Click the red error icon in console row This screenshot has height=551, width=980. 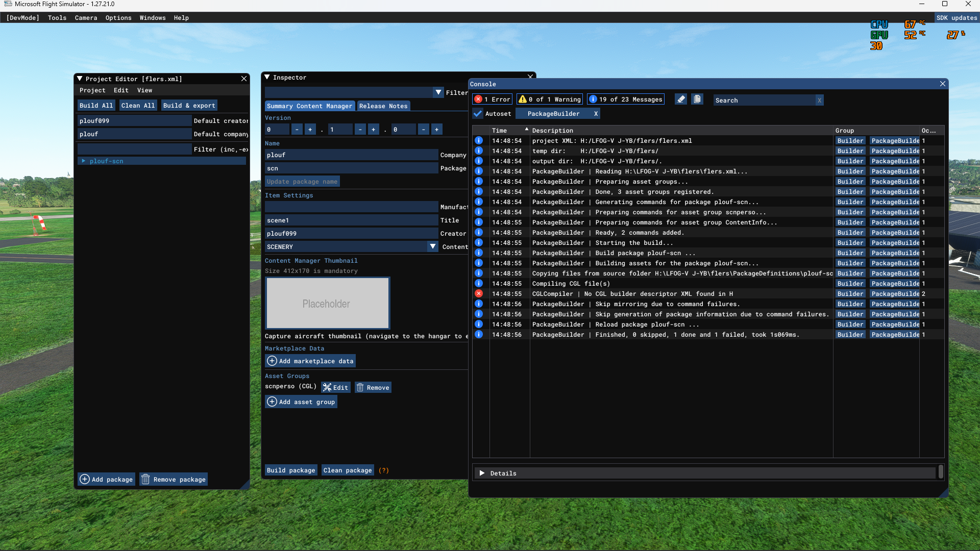pos(478,293)
